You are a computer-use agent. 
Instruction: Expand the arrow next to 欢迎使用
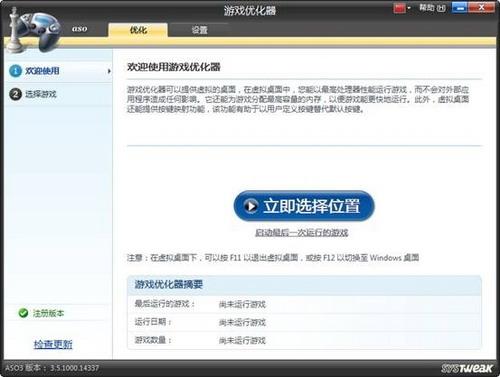click(109, 71)
